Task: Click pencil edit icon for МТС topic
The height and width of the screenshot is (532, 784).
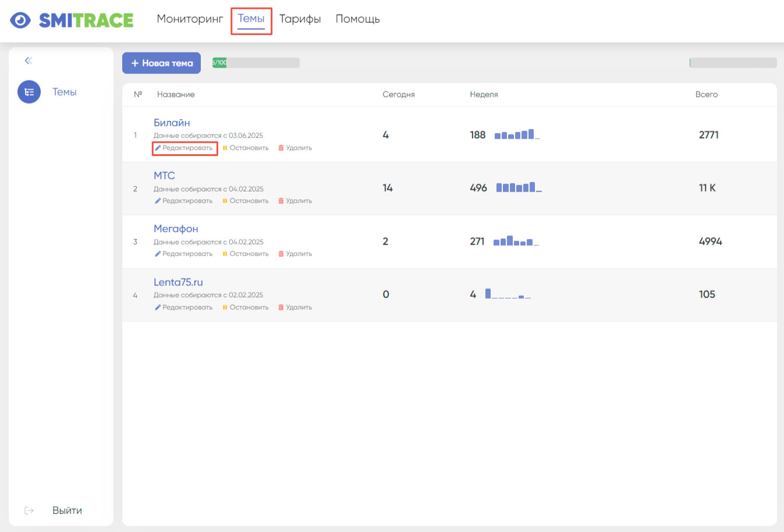Action: [158, 201]
